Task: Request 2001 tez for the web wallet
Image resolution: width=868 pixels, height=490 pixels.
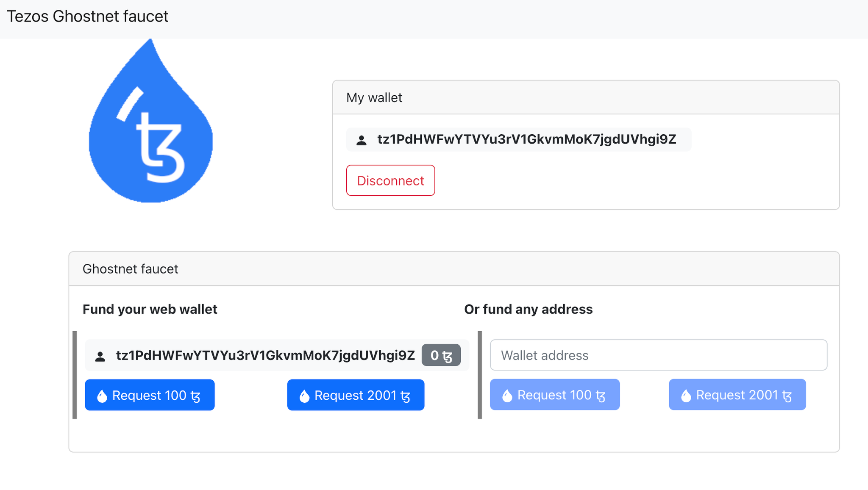Action: [x=356, y=395]
